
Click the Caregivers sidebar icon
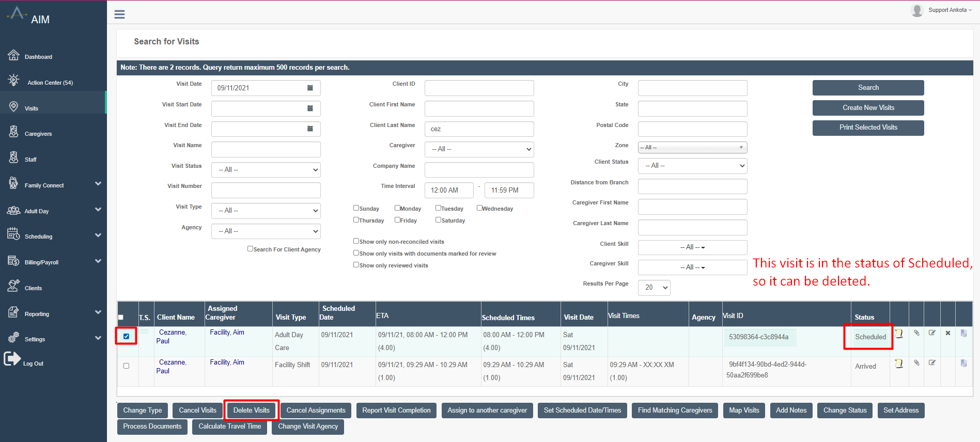(13, 132)
